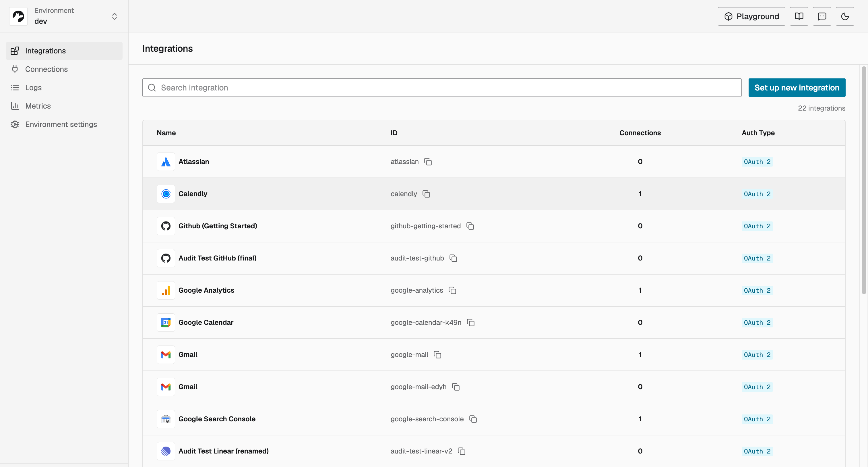Copy the calendly integration ID
The height and width of the screenshot is (467, 868).
pos(426,194)
